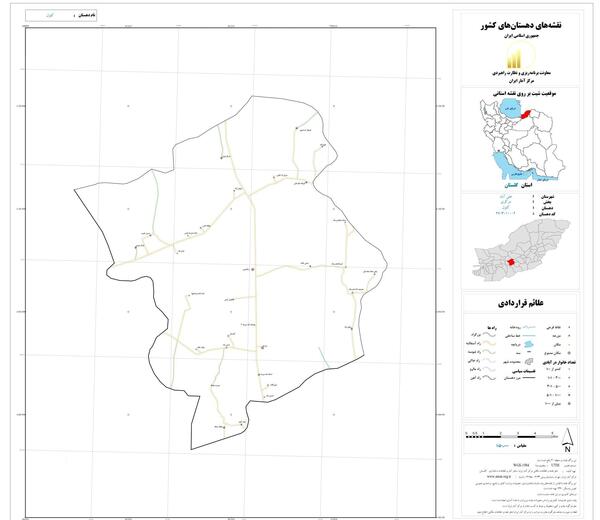The width and height of the screenshot is (600, 520).
Task: Click the province label "استان" under the Iran map
Action: [527, 185]
